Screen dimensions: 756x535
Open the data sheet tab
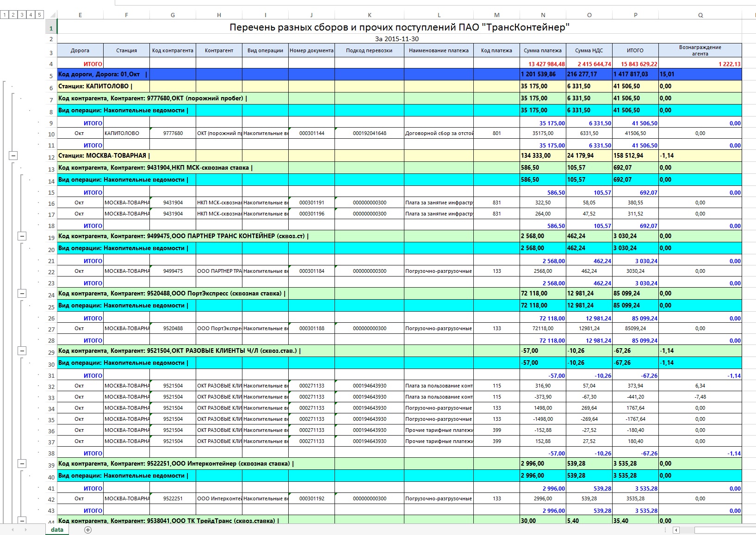[x=57, y=530]
